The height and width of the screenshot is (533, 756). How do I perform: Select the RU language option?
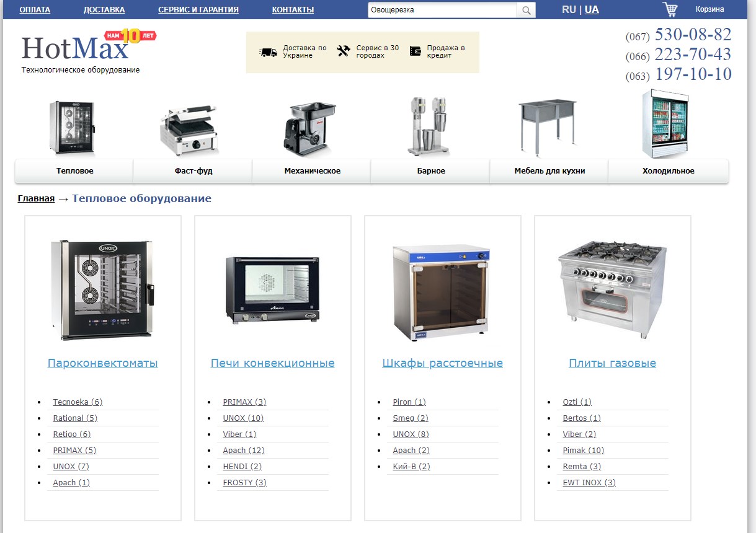(x=569, y=9)
